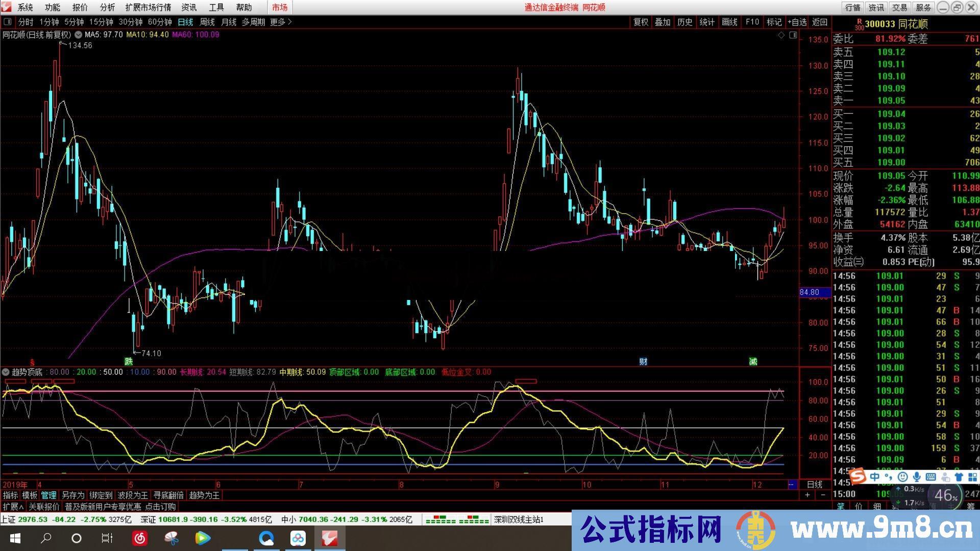The height and width of the screenshot is (551, 980).
Task: Click the 跌 marker under the chart
Action: 129,362
